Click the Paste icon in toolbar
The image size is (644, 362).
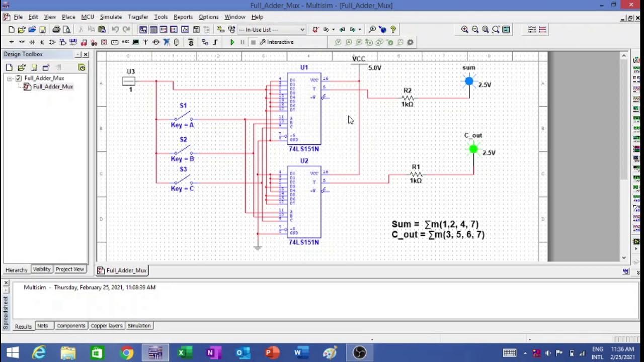102,30
